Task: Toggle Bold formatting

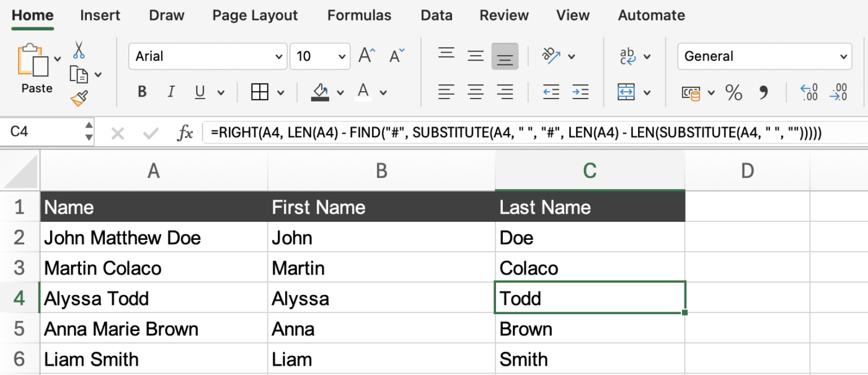Action: pos(142,92)
